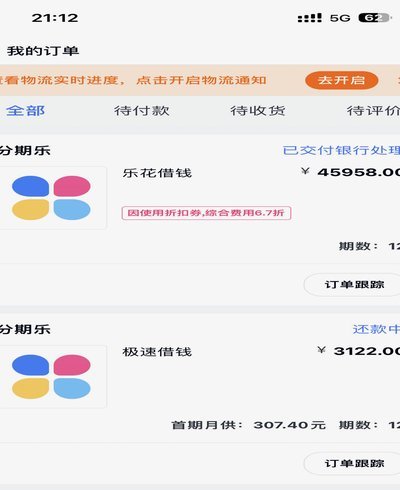Tap the cellular signal bars icon
Image resolution: width=400 pixels, height=490 pixels.
(310, 18)
